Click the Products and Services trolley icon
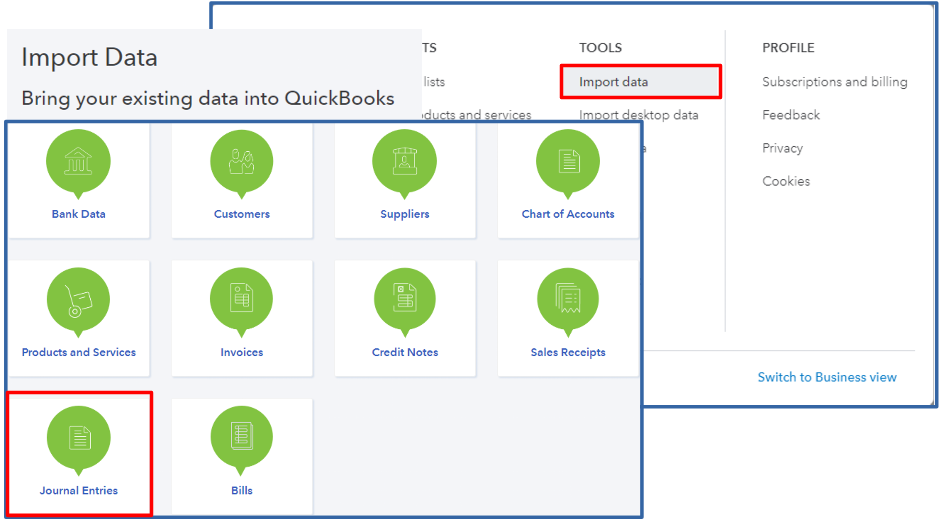 pyautogui.click(x=78, y=299)
